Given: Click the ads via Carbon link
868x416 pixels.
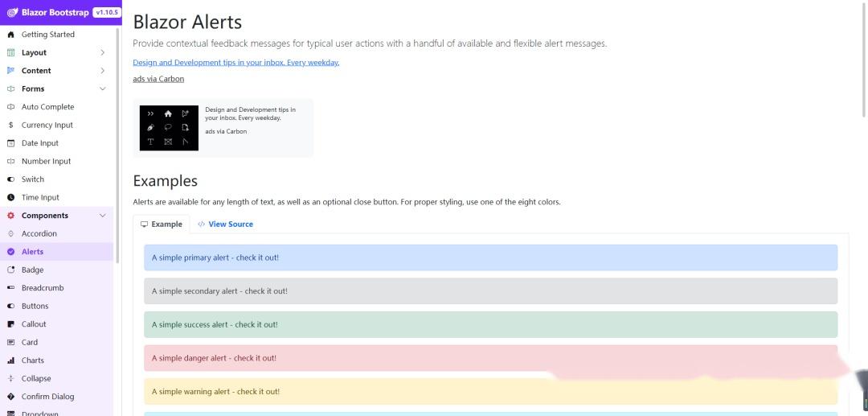Looking at the screenshot, I should (x=158, y=79).
